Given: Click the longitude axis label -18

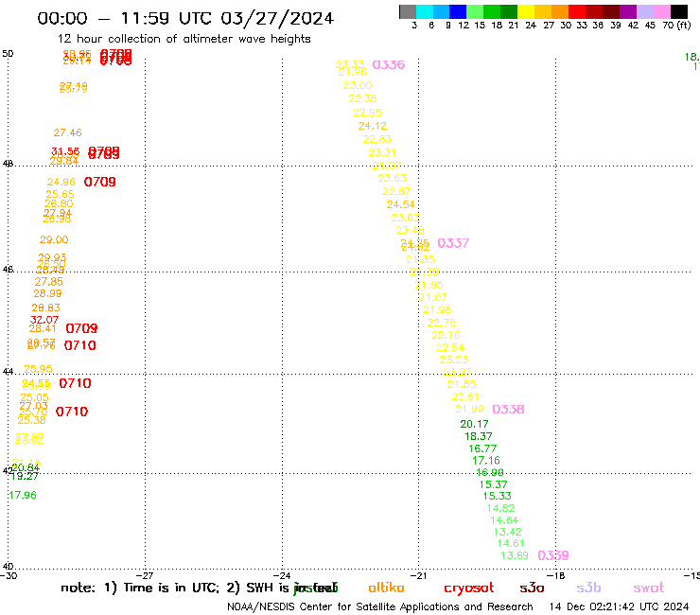Looking at the screenshot, I should point(556,575).
